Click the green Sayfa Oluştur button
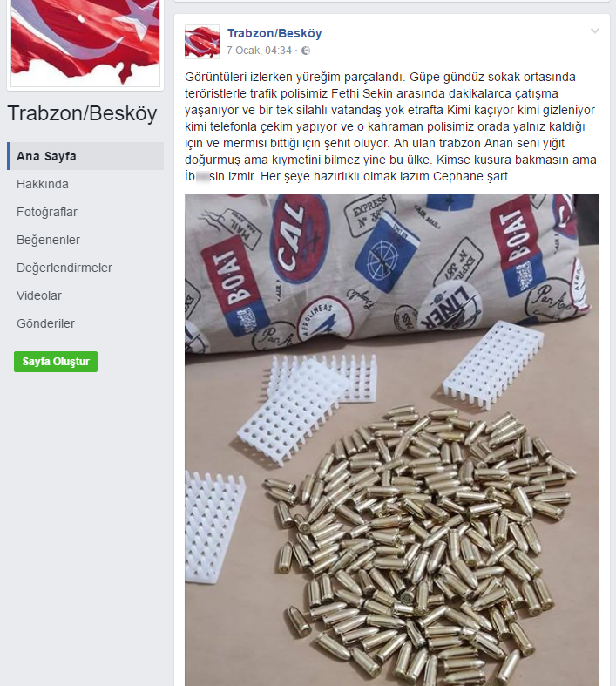616x686 pixels. [x=56, y=362]
